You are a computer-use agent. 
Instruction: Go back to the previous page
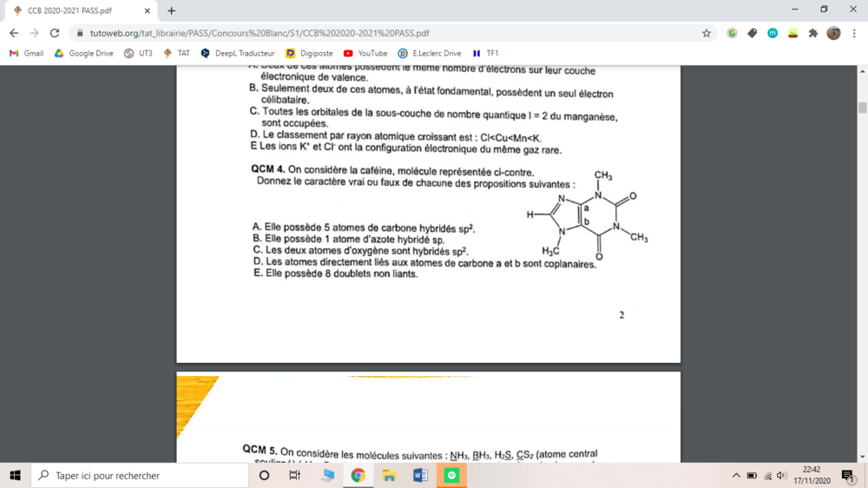point(14,33)
